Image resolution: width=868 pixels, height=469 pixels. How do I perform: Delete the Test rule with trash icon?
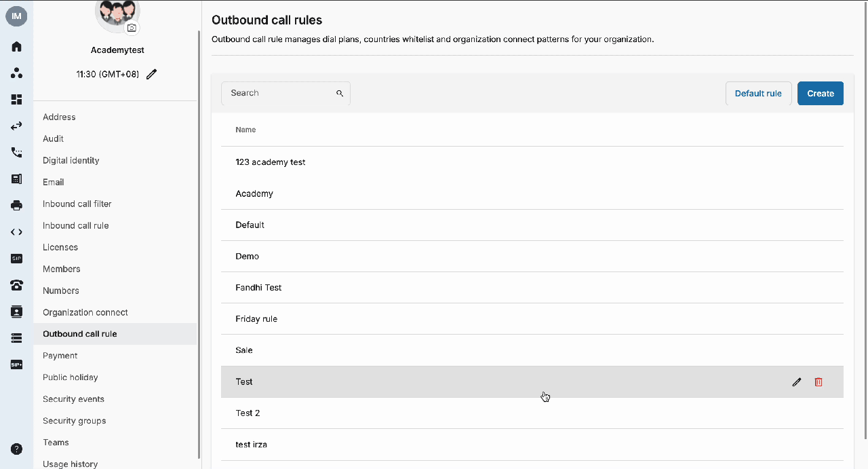click(x=818, y=382)
